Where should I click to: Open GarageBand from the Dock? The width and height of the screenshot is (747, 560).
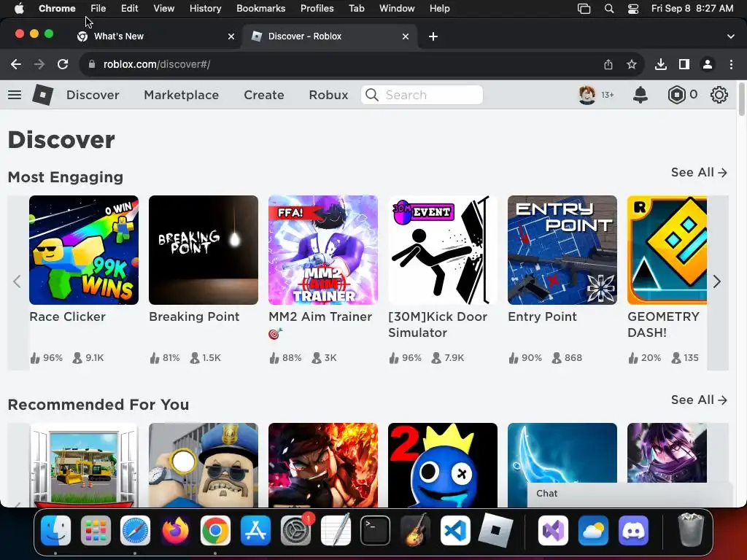(x=415, y=530)
